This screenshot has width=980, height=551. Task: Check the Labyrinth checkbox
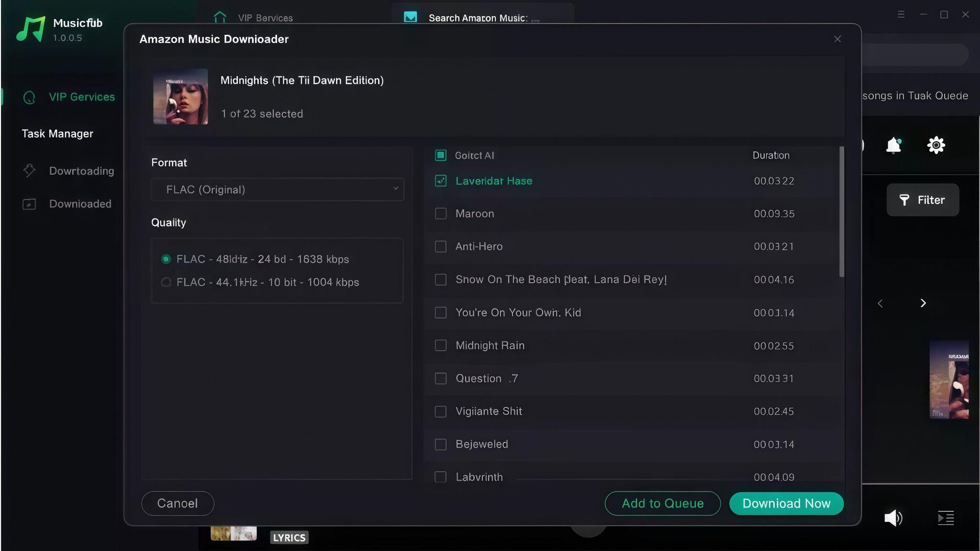[x=441, y=477]
